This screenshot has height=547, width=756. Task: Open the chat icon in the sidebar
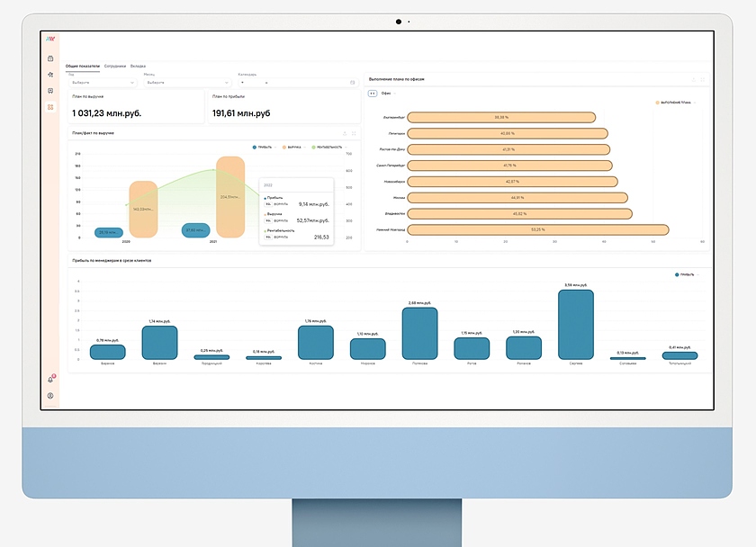(50, 91)
